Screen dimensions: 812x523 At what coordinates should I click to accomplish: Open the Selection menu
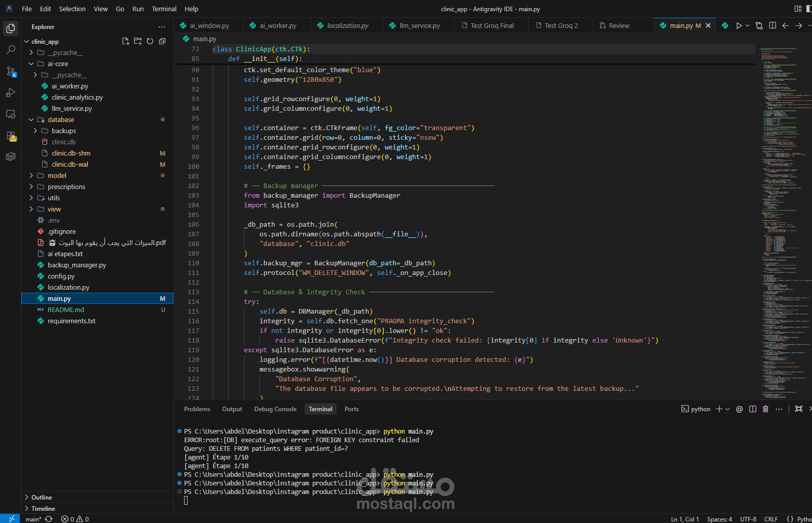pos(72,9)
